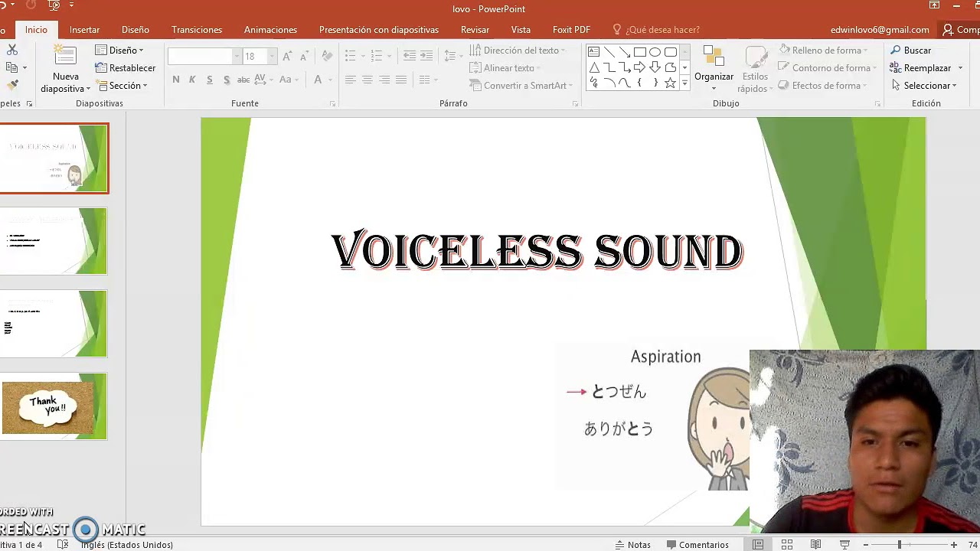Select the text box shape

(594, 52)
